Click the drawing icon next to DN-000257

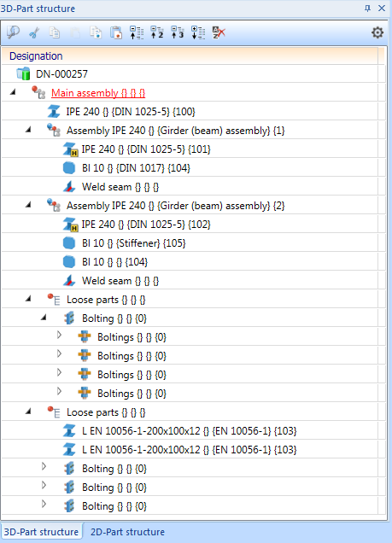(24, 73)
